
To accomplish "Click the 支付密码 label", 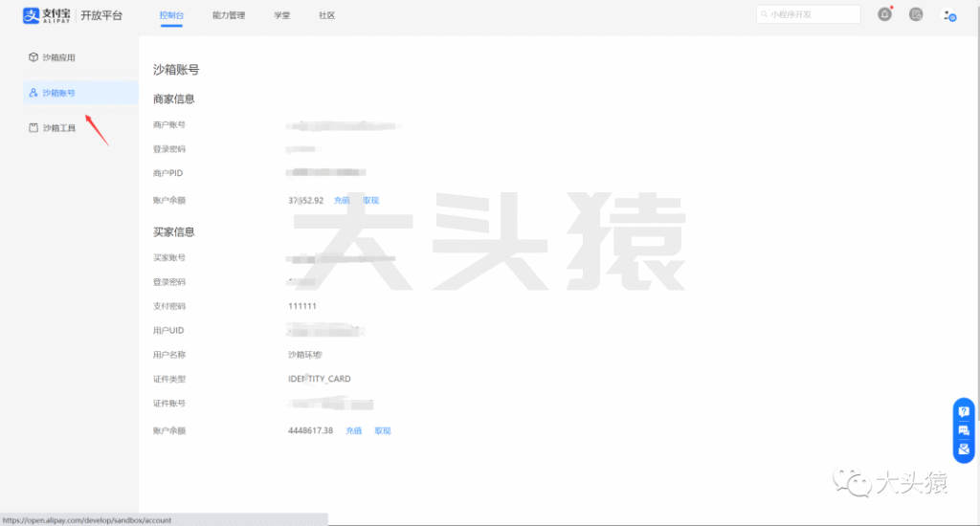I will (x=169, y=306).
